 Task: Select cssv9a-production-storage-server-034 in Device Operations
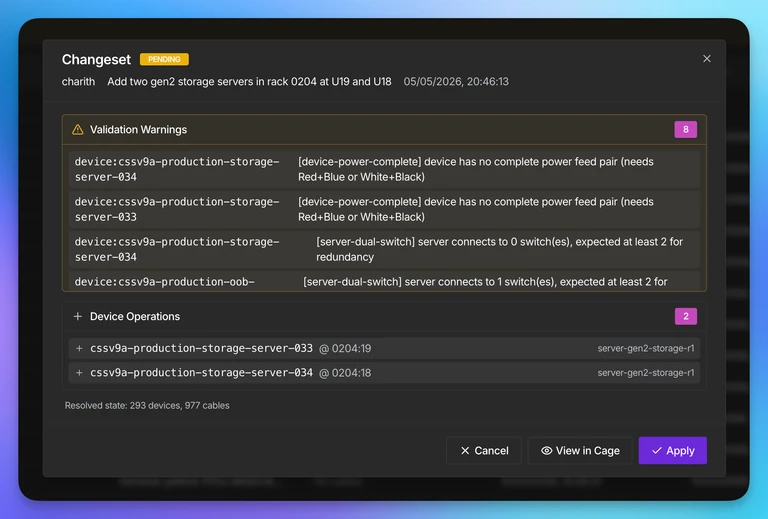201,373
